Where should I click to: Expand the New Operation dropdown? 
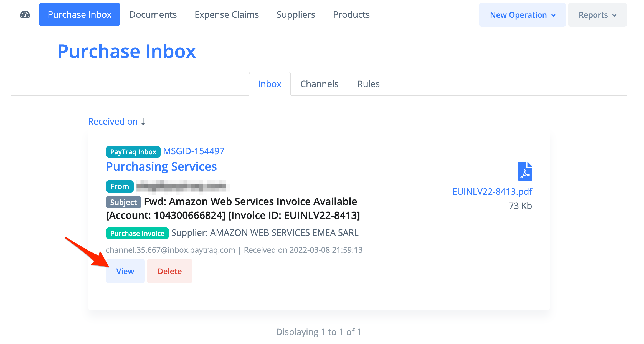(x=522, y=15)
